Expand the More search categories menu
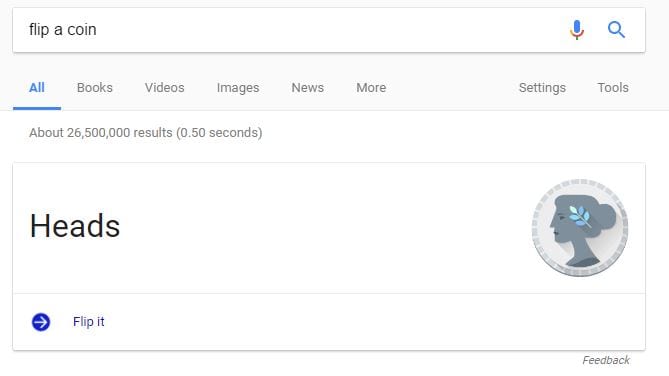The image size is (669, 376). (x=371, y=87)
